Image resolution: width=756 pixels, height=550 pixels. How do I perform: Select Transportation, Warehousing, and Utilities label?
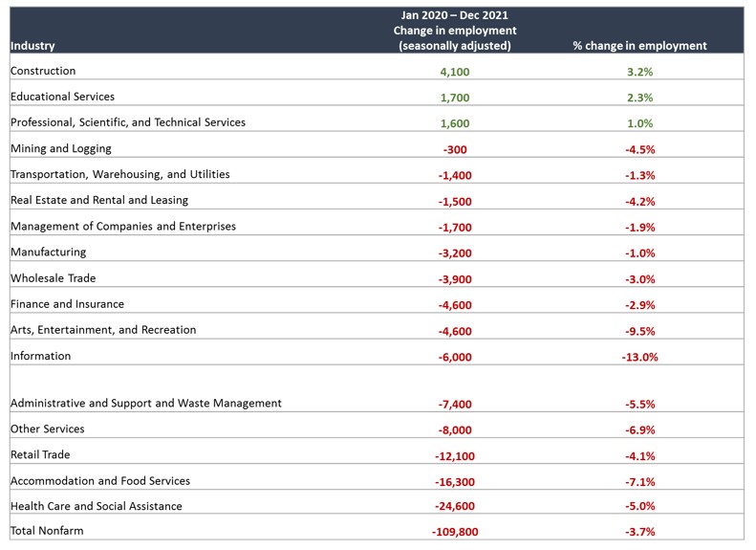(120, 174)
